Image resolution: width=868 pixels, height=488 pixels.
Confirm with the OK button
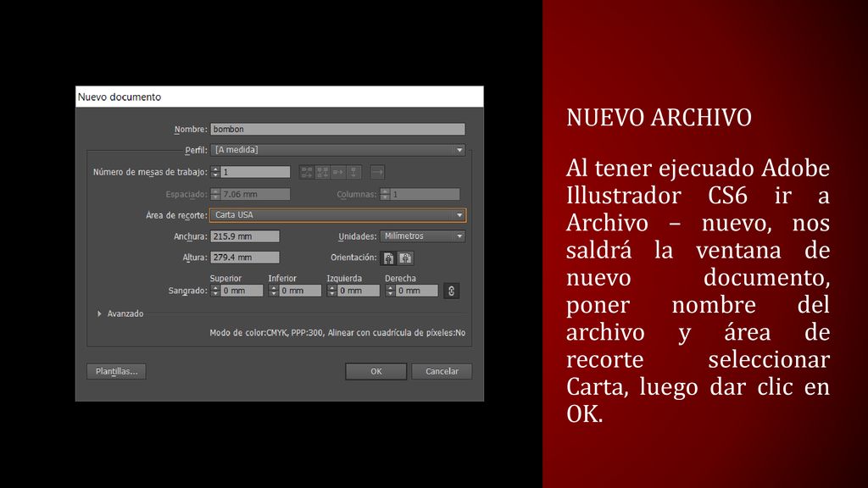click(376, 371)
